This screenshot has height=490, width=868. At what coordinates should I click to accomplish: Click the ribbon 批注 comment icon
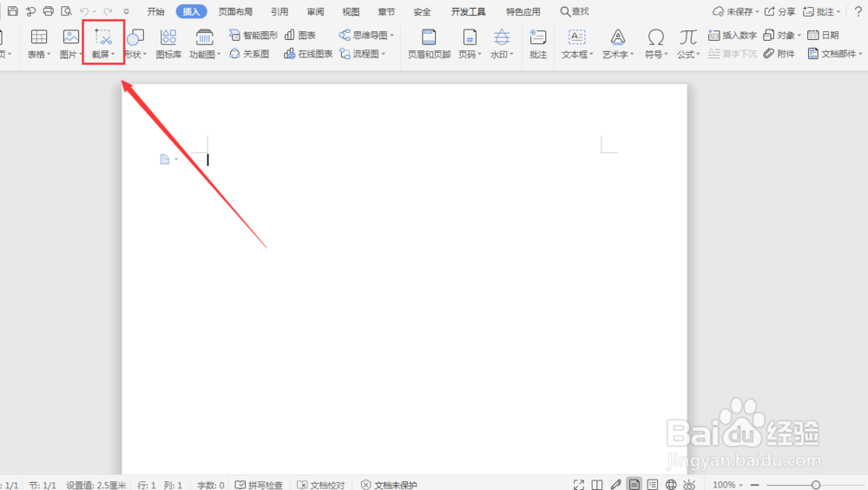tap(538, 37)
